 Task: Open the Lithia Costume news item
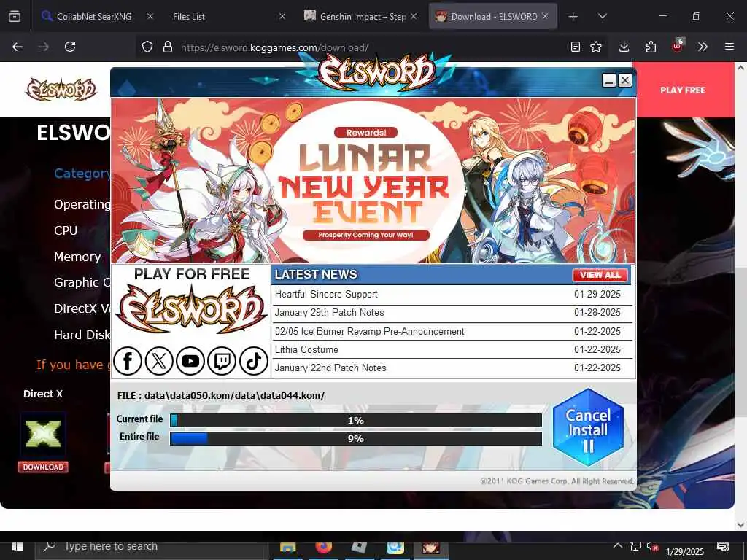(x=452, y=349)
